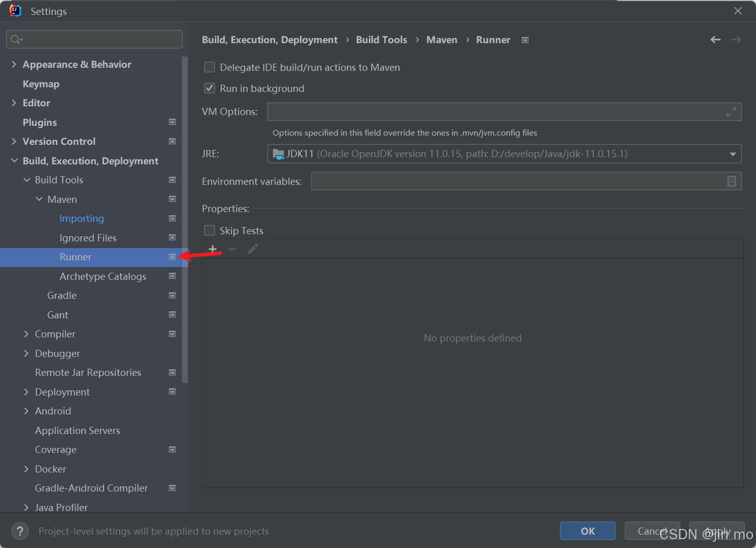756x548 pixels.
Task: Go back with the left arrow
Action: click(x=715, y=40)
